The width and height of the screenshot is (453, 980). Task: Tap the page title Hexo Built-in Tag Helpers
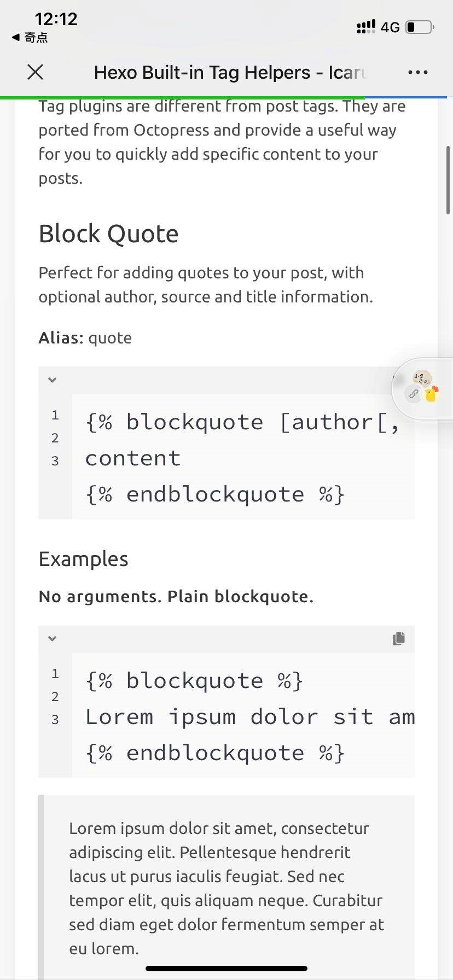tap(227, 72)
